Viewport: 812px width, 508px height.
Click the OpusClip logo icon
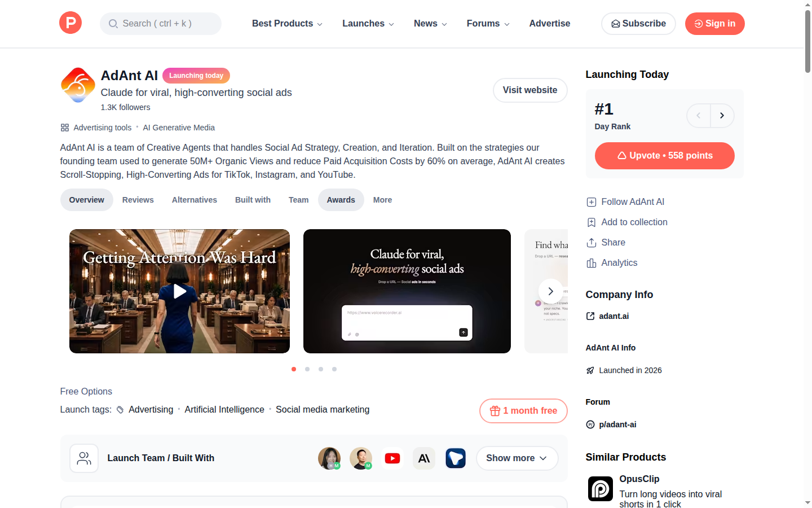coord(601,489)
